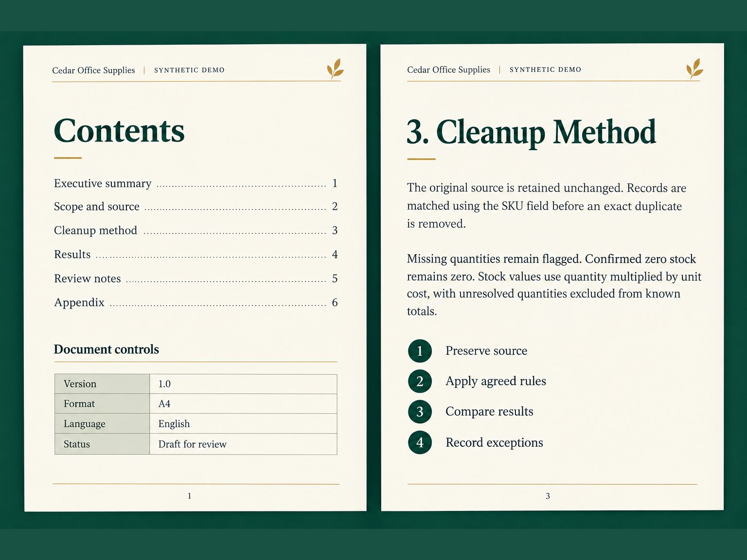This screenshot has height=560, width=747.
Task: Click Cedar Office Supplies on the Contents page header
Action: 93,70
